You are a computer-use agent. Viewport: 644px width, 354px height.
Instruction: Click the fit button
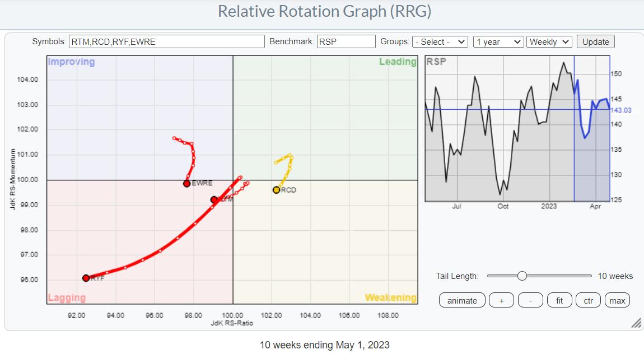[x=559, y=300]
